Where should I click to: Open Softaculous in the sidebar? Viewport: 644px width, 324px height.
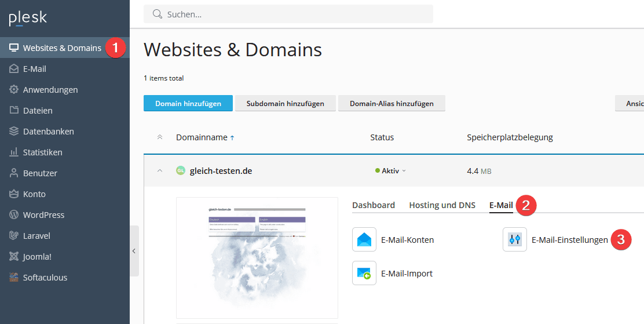[45, 278]
